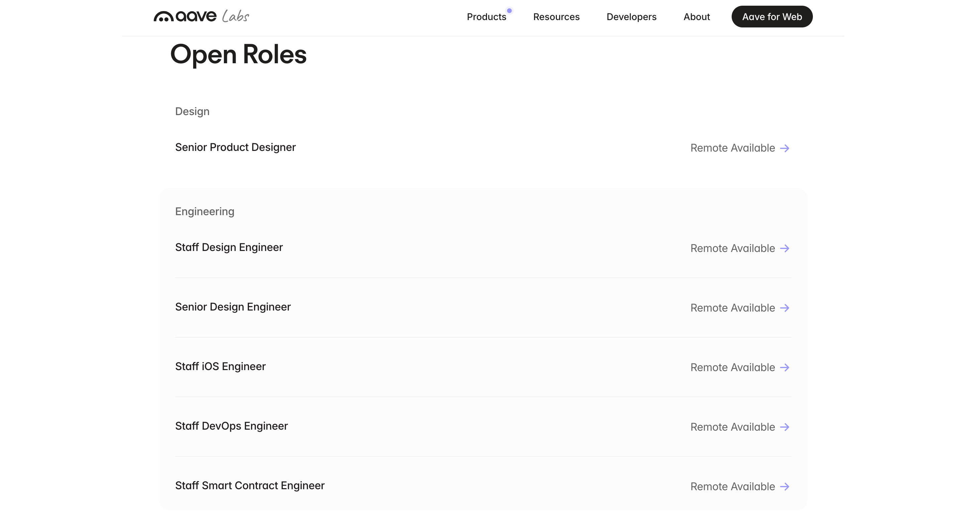This screenshot has height=522, width=980.
Task: Click the arrow icon for Staff DevOps Engineer
Action: 784,427
